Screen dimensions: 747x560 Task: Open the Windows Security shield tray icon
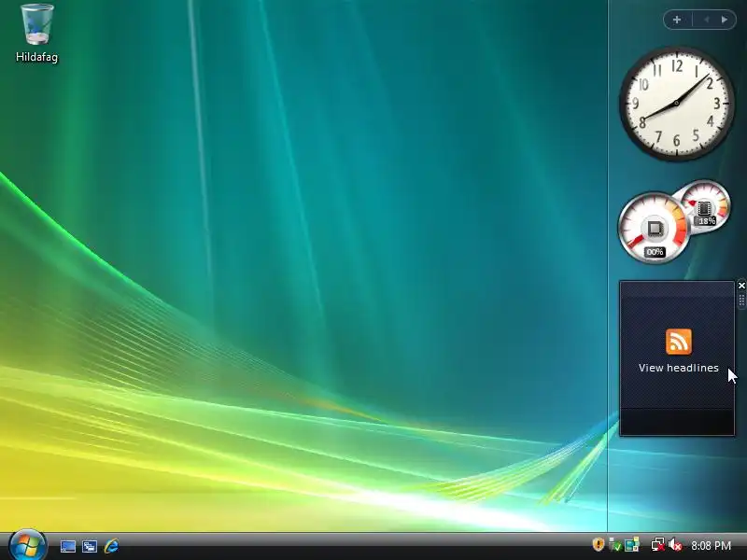599,544
